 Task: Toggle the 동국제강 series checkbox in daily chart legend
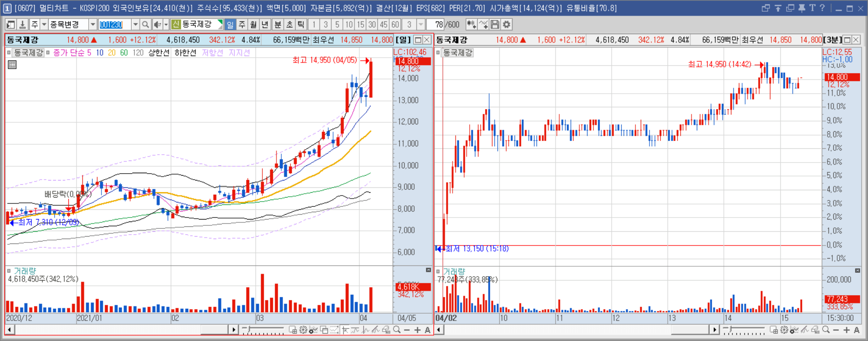pos(9,53)
